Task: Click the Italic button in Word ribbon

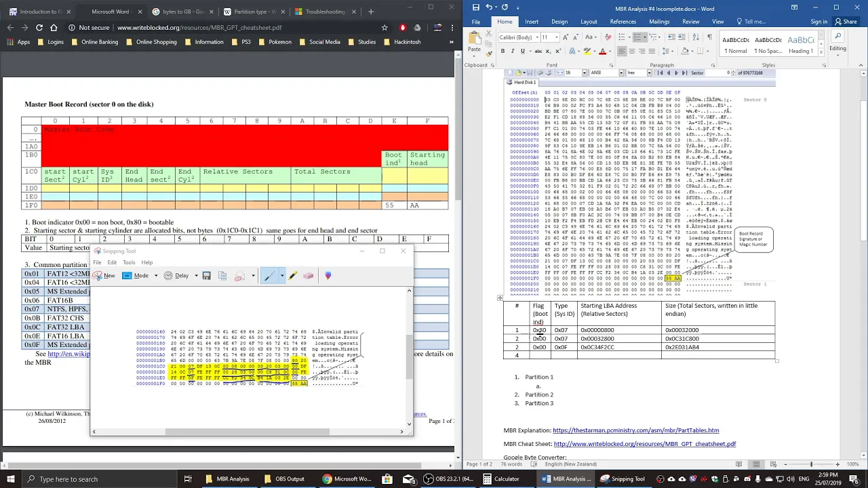Action: tap(513, 52)
